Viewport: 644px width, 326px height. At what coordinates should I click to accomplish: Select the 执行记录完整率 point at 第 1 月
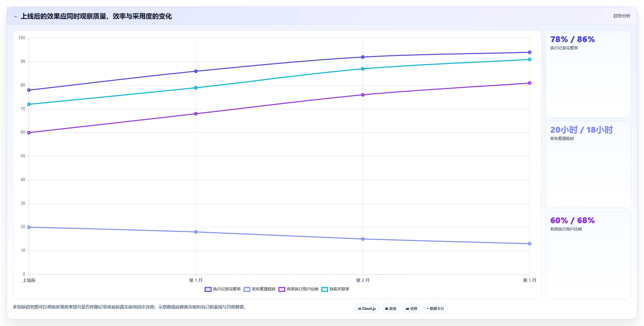click(196, 71)
